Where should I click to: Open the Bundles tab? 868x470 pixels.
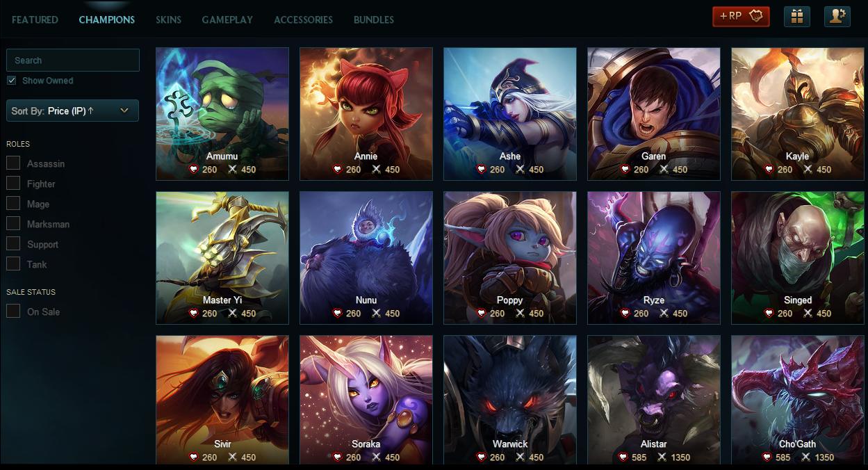[x=374, y=19]
